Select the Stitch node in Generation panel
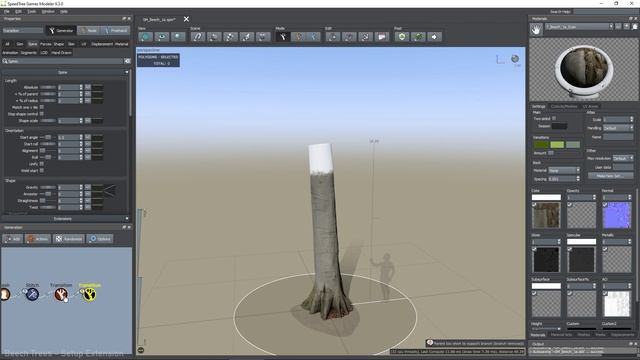The width and height of the screenshot is (640, 360). tap(32, 294)
